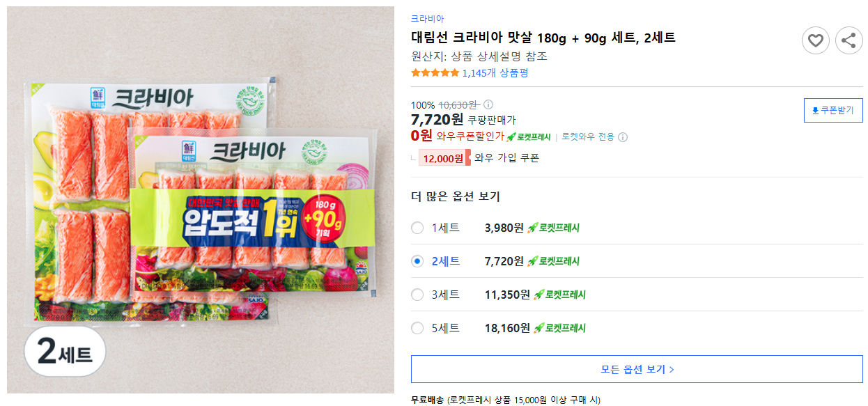The height and width of the screenshot is (406, 868).
Task: Click the crab stick product image
Action: (200, 202)
